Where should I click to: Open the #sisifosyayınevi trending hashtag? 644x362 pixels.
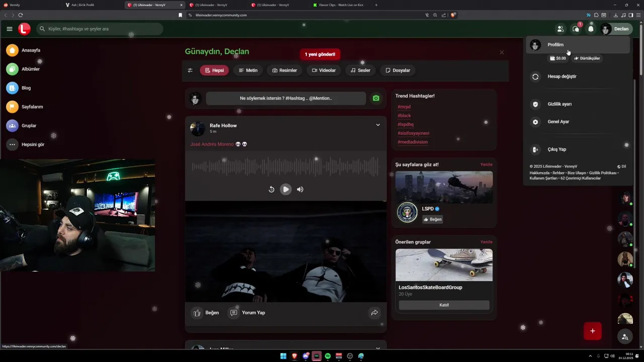pos(413,133)
